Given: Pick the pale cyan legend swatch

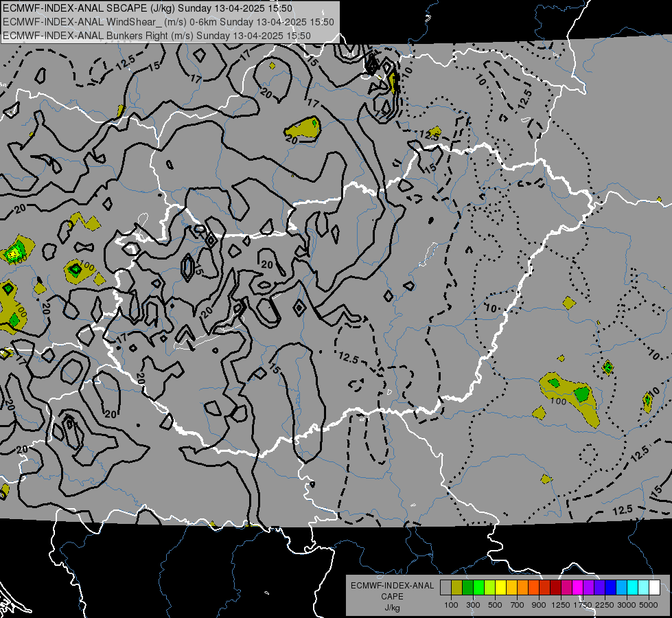Looking at the screenshot, I should (x=644, y=588).
